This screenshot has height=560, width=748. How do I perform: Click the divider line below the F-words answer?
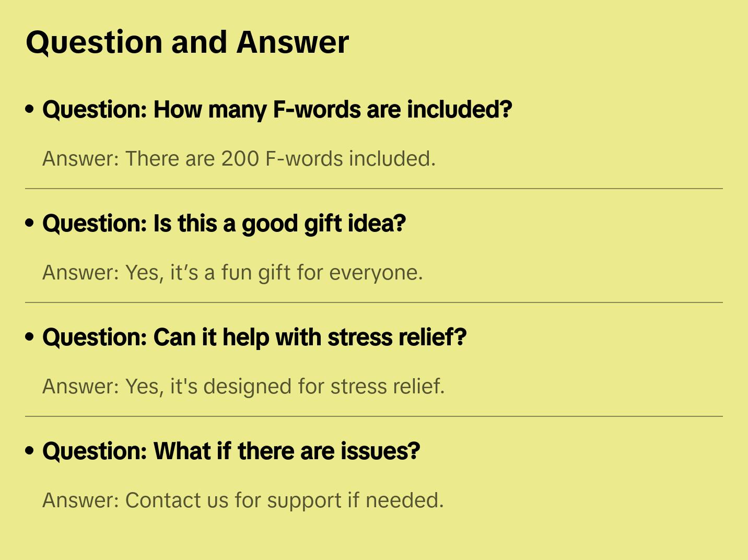click(x=374, y=189)
